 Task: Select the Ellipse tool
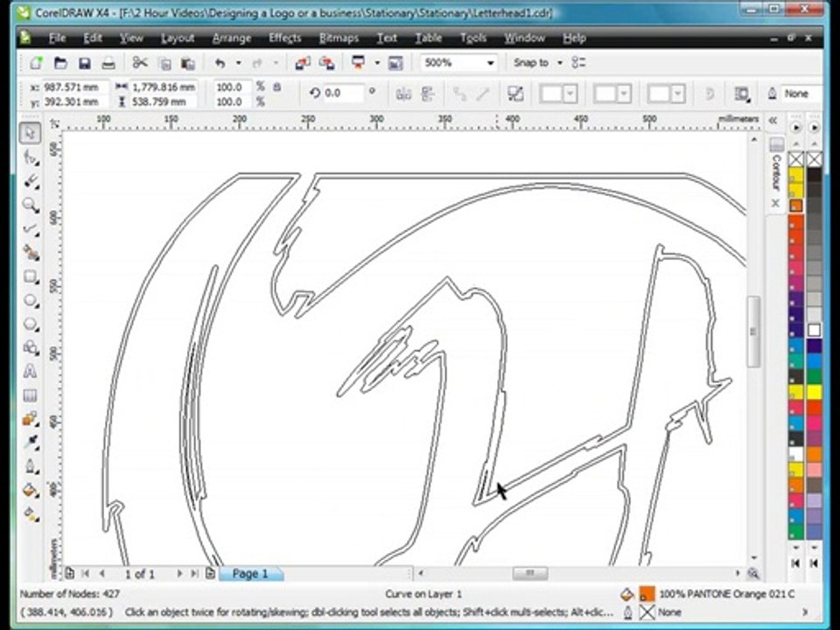[x=31, y=300]
